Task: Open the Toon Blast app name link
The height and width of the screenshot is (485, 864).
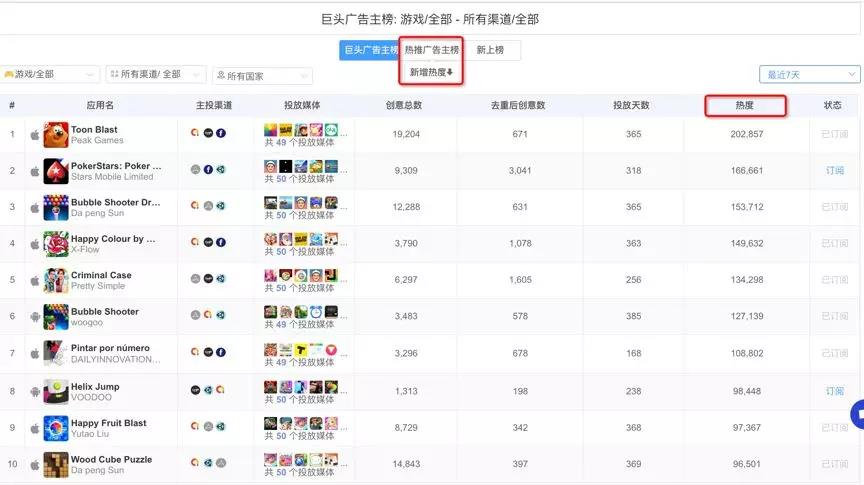Action: point(94,130)
